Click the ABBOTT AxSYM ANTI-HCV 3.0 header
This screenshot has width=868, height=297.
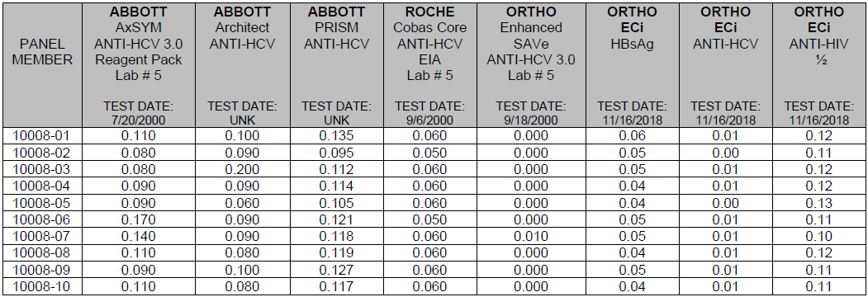point(139,65)
